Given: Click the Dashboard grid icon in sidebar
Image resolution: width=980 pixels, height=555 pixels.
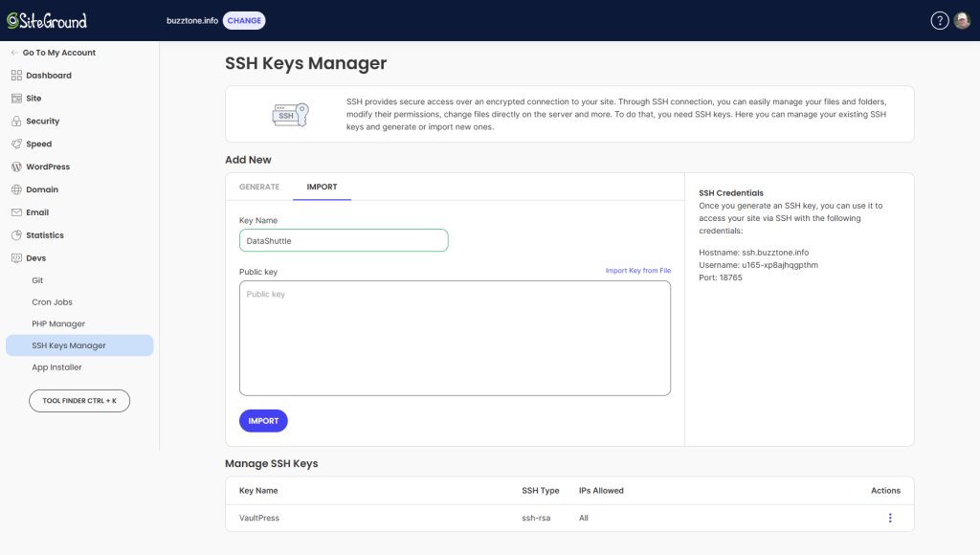Looking at the screenshot, I should click(x=16, y=76).
